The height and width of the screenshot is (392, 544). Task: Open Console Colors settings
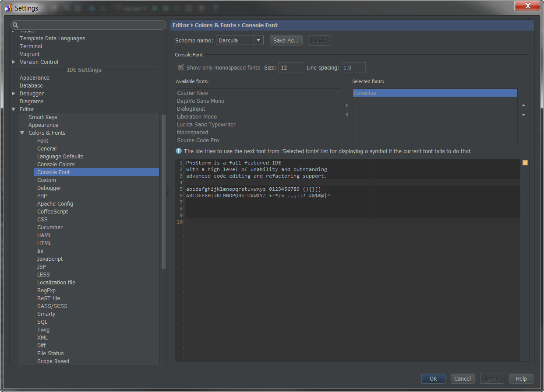(x=56, y=164)
